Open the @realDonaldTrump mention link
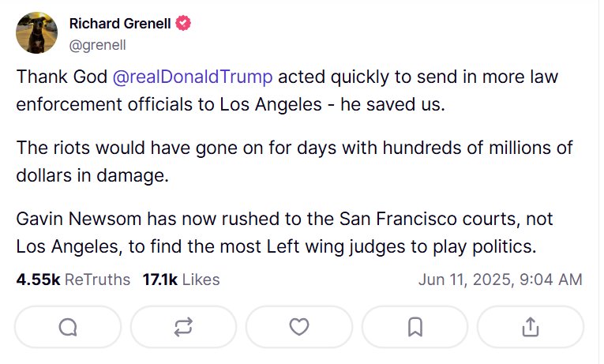This screenshot has width=604, height=364. tap(193, 77)
